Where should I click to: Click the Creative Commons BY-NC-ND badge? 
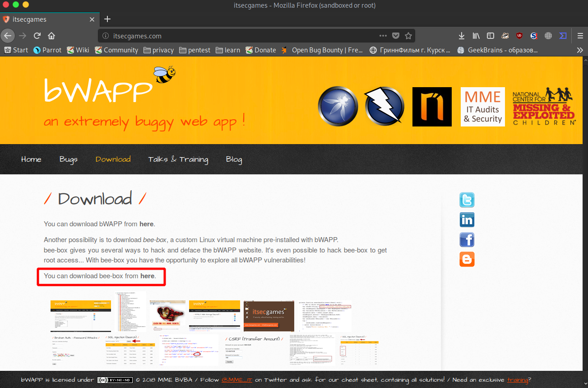(x=115, y=380)
